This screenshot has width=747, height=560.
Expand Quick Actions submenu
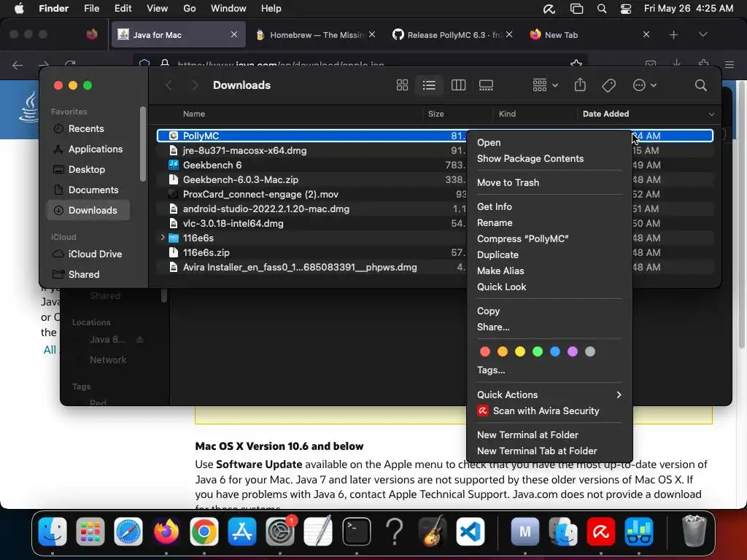(549, 394)
